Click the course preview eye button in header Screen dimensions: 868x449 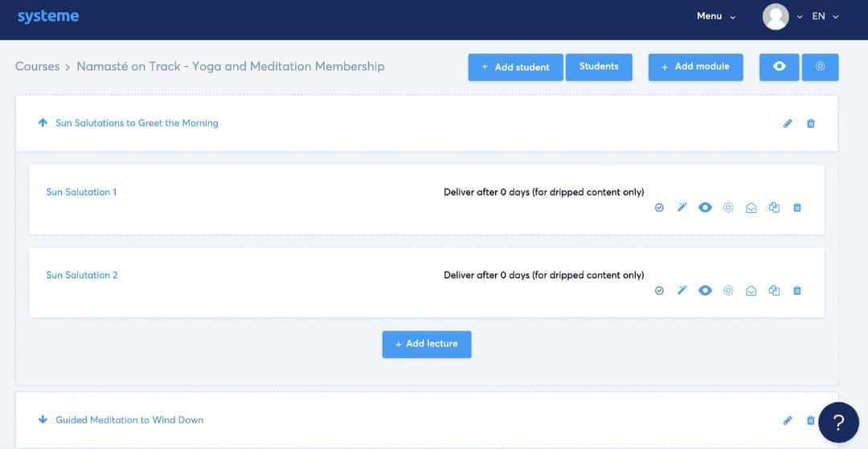click(x=779, y=67)
